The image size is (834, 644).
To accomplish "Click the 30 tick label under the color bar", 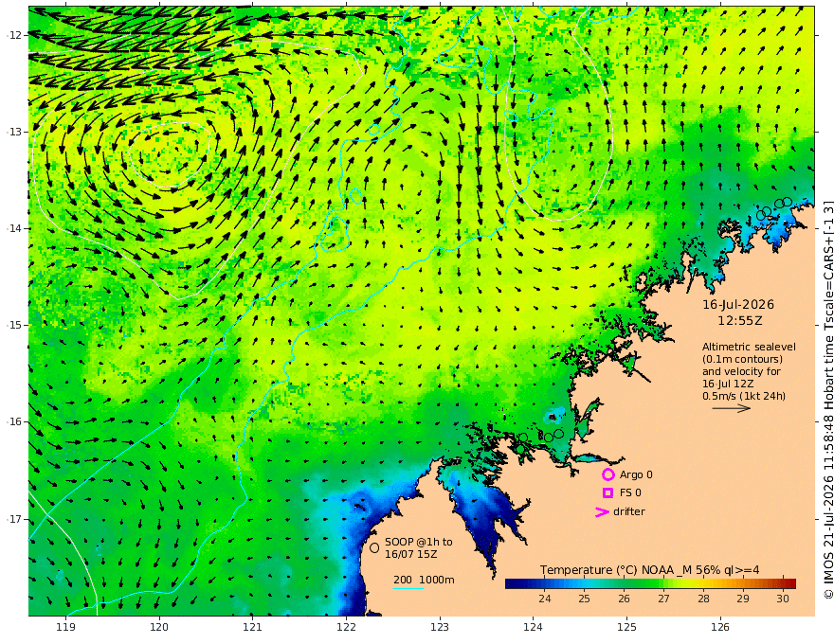I will click(783, 599).
